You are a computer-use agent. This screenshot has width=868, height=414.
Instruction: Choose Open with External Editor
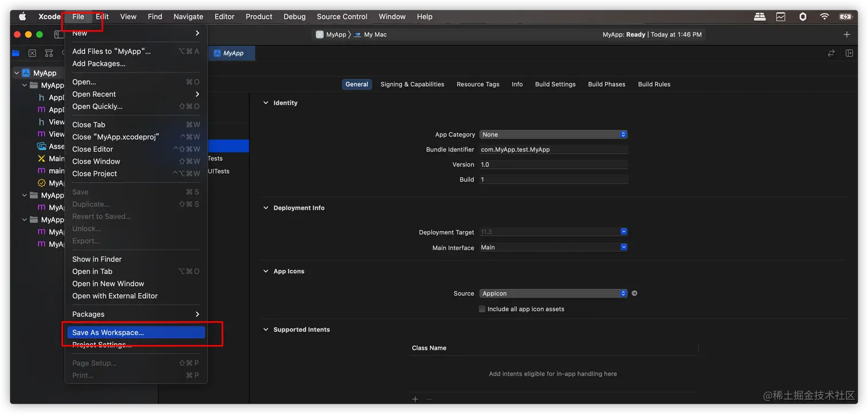pos(136,296)
